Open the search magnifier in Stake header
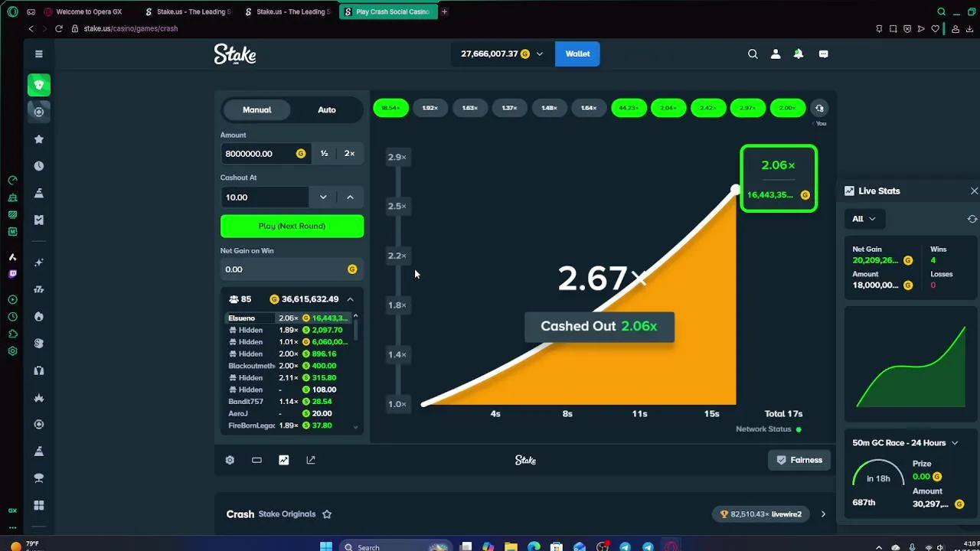Viewport: 980px width, 551px height. click(753, 54)
